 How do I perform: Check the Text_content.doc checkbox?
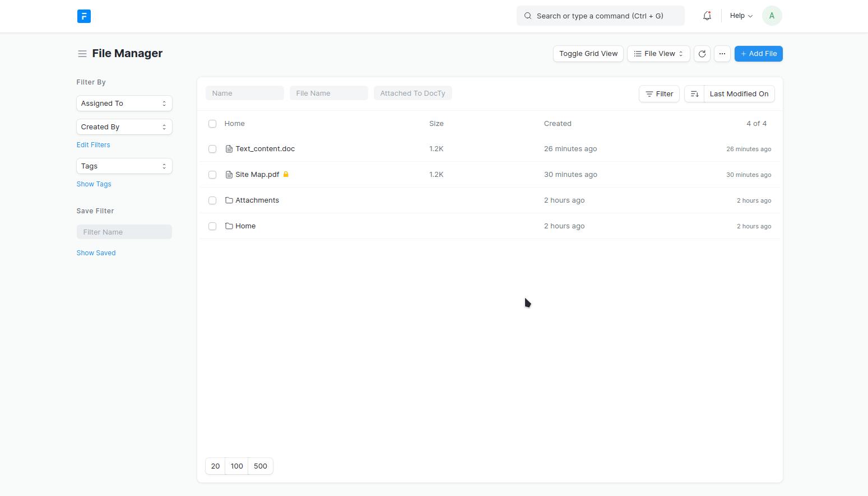(x=212, y=149)
